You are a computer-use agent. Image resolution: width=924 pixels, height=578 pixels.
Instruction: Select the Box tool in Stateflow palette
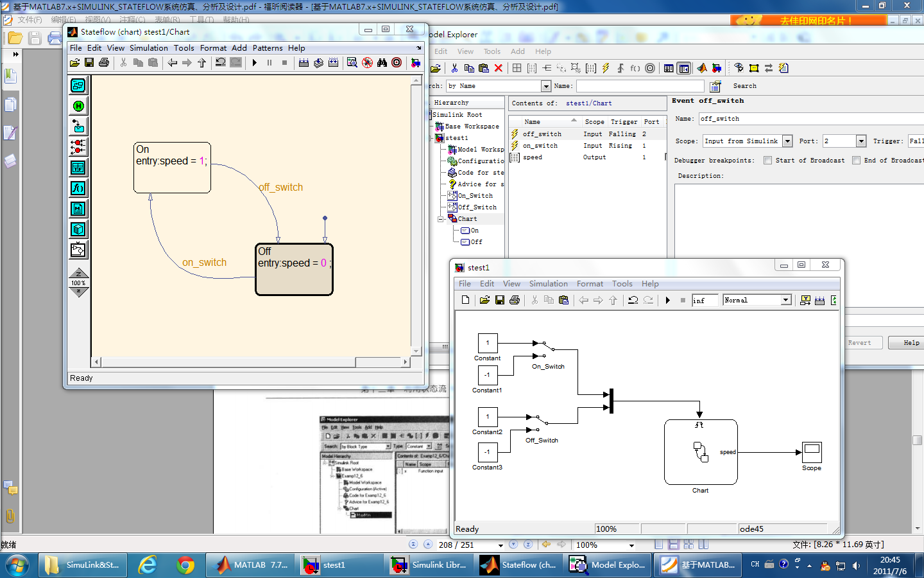78,229
